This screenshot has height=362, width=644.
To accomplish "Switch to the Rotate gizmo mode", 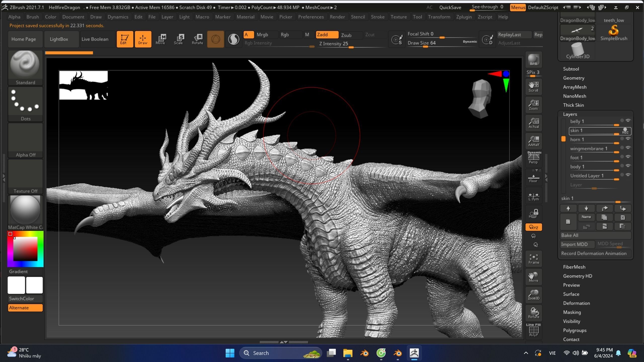I will click(x=197, y=39).
